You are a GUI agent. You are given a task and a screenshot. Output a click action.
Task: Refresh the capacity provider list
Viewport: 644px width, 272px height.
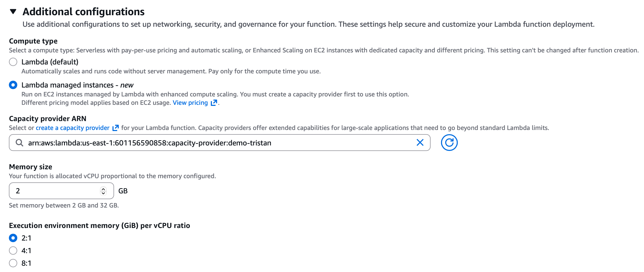[449, 143]
